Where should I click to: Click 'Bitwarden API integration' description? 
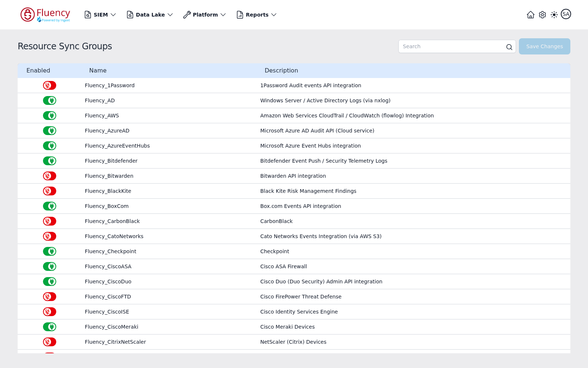tap(293, 176)
